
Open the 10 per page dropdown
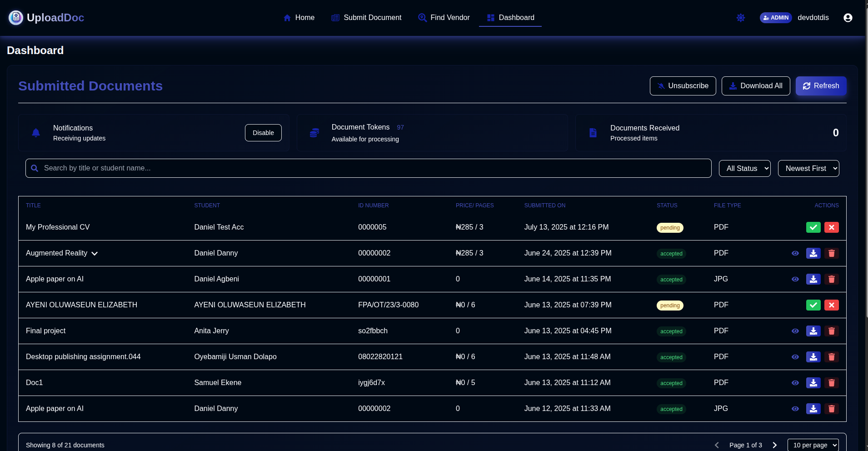click(x=813, y=445)
